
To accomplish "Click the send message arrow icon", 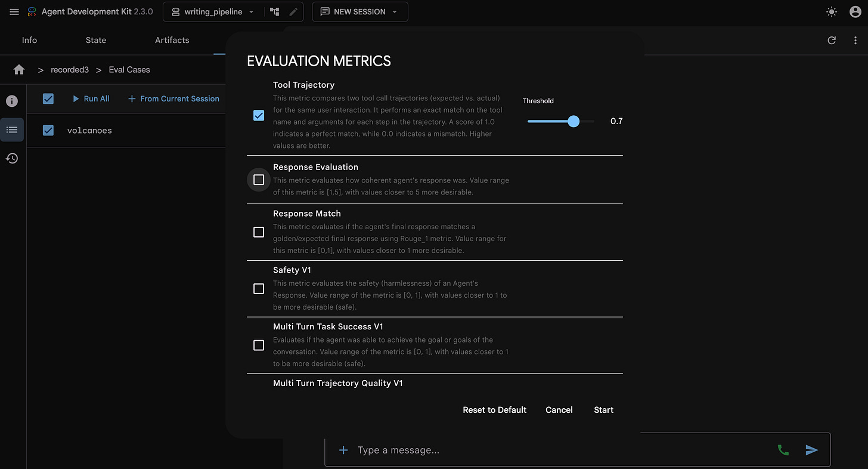I will [812, 450].
